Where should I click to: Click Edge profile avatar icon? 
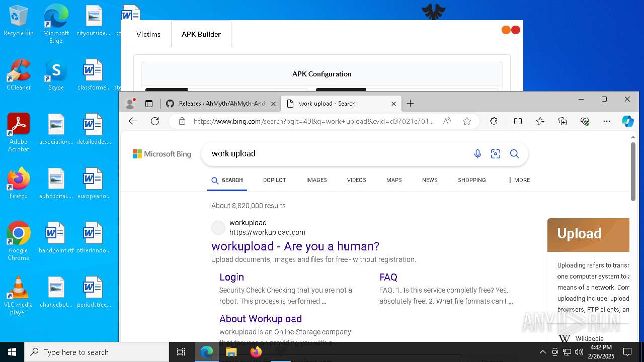(x=130, y=104)
